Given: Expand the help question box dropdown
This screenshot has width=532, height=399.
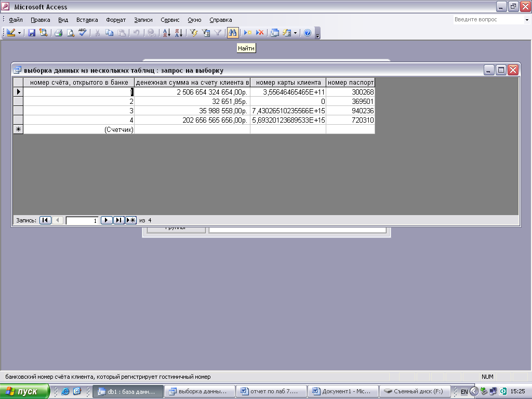Looking at the screenshot, I should coord(527,20).
